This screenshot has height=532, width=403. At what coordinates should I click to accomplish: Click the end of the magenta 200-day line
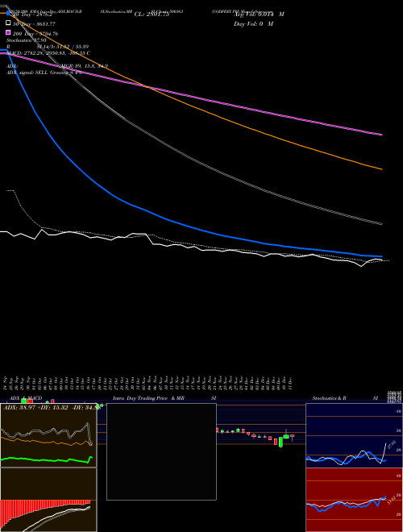pos(381,135)
